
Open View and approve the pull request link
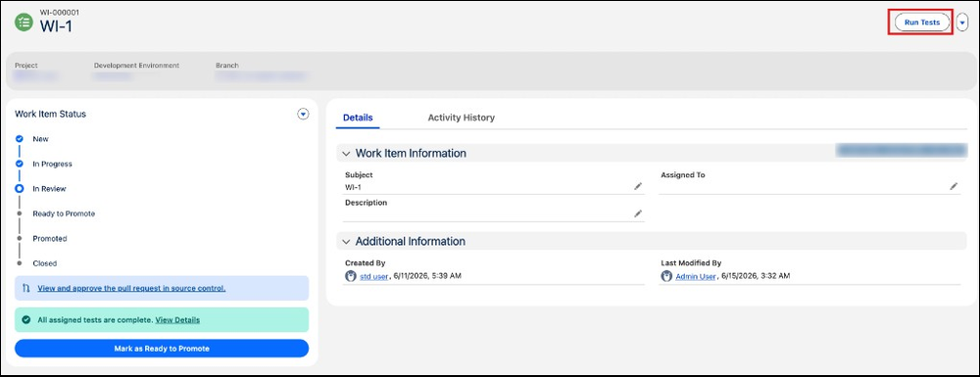pyautogui.click(x=131, y=288)
